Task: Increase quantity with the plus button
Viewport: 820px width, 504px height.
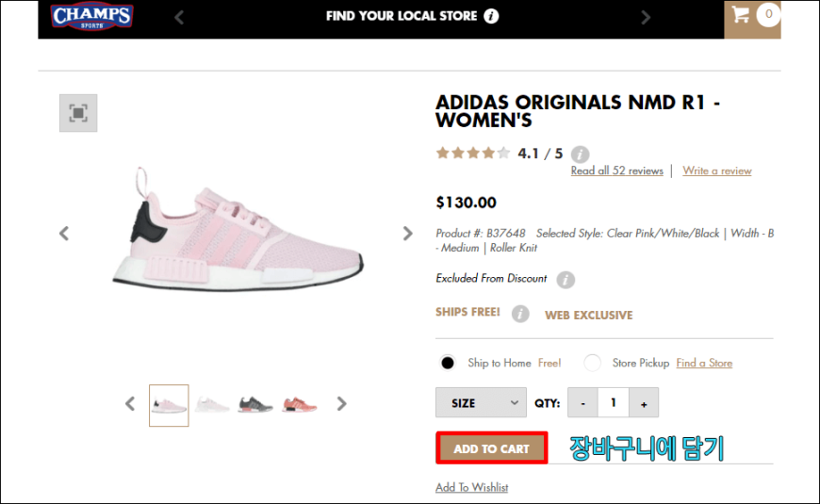Action: click(x=644, y=402)
